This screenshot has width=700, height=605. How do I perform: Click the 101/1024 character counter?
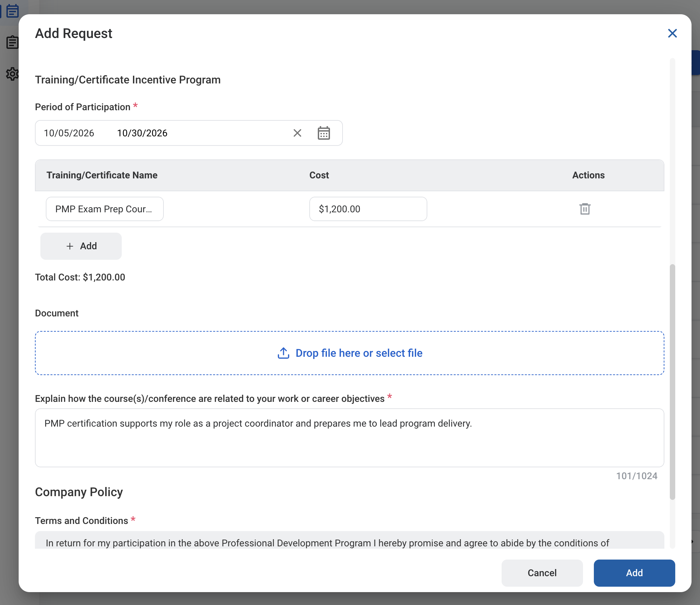click(637, 476)
